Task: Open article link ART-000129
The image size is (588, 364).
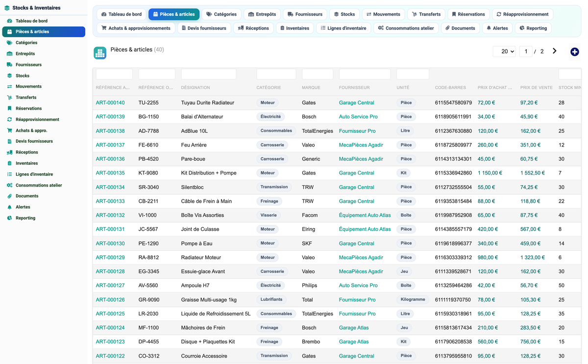Action: coord(110,257)
